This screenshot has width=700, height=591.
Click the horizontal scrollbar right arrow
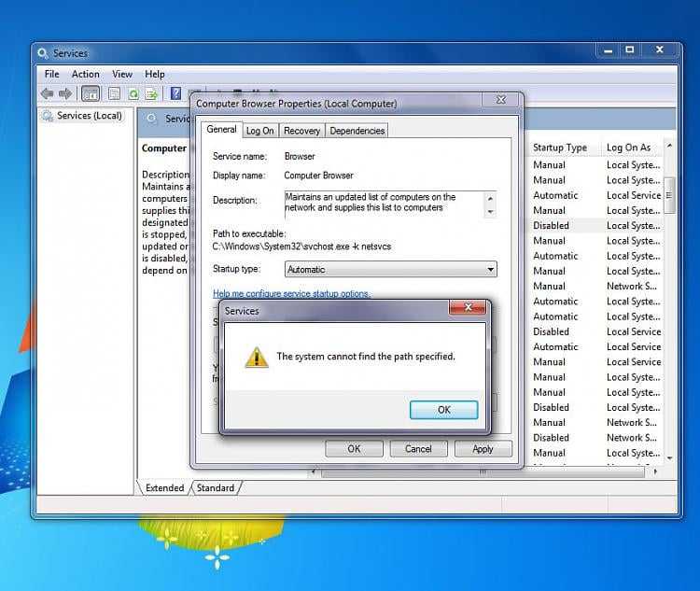click(655, 471)
